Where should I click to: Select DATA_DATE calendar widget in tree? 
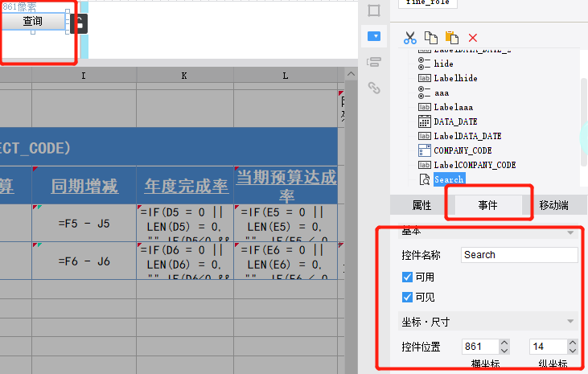tap(455, 121)
